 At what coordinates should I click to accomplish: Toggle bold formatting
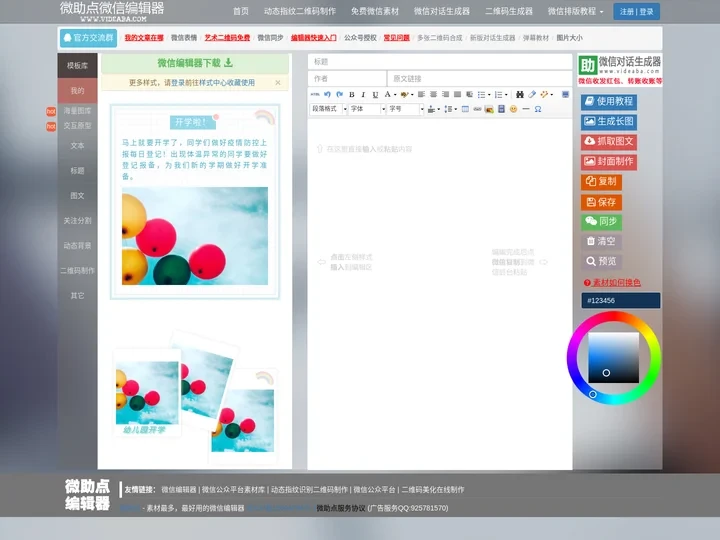coord(352,94)
